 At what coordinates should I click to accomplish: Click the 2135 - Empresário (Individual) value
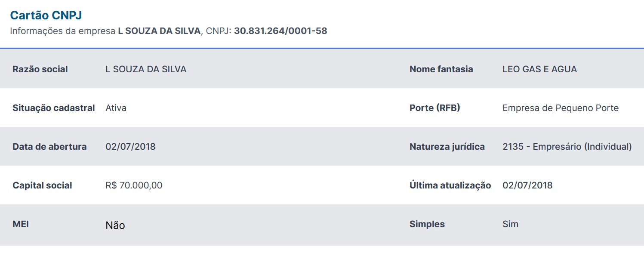(x=567, y=147)
